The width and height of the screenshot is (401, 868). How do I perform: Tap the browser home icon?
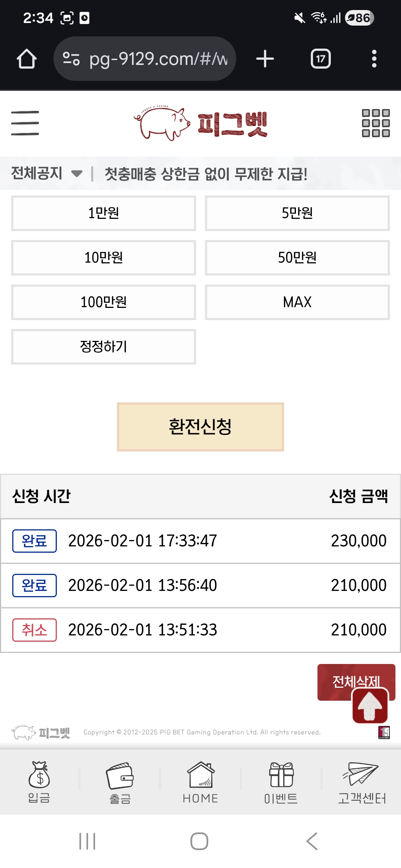click(27, 59)
